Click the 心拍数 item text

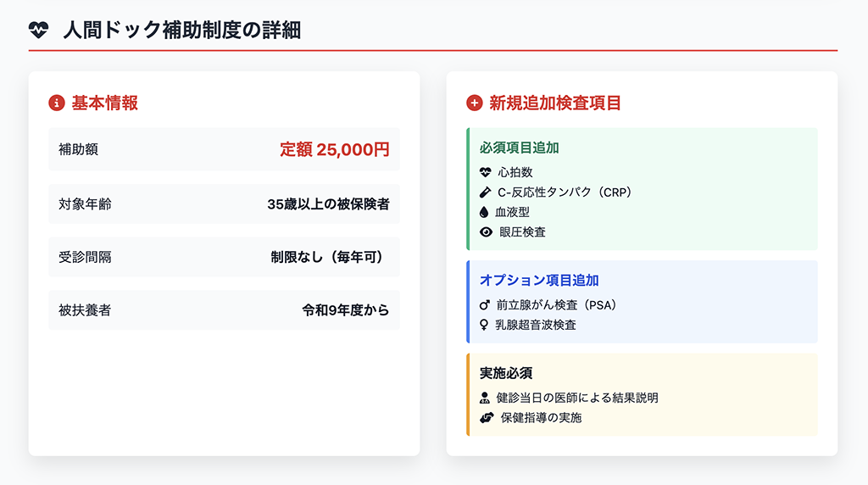pyautogui.click(x=515, y=172)
